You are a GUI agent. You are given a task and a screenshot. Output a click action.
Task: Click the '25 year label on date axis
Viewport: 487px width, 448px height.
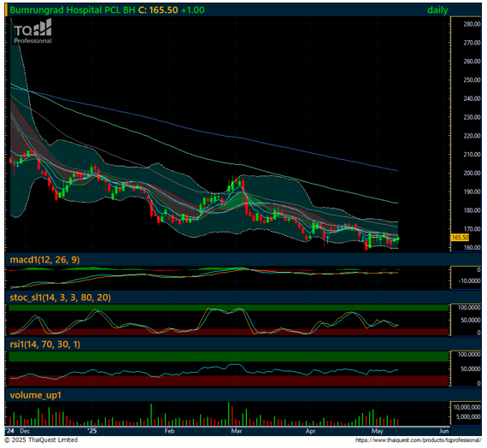[x=91, y=431]
